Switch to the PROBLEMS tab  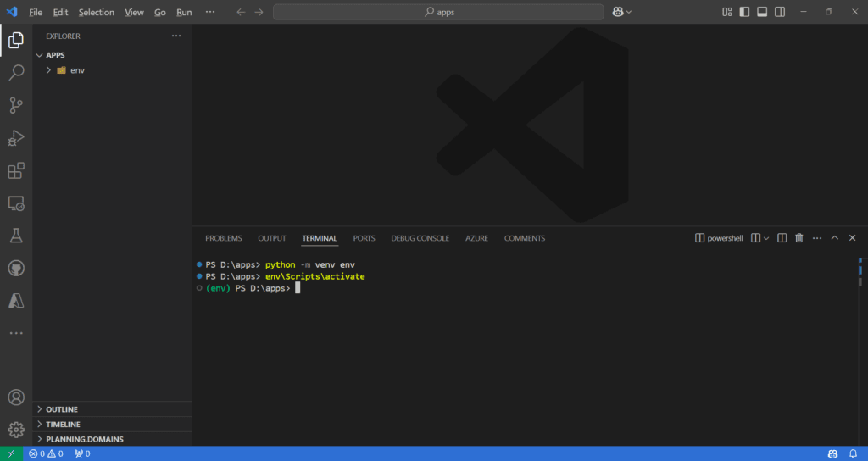click(x=224, y=238)
